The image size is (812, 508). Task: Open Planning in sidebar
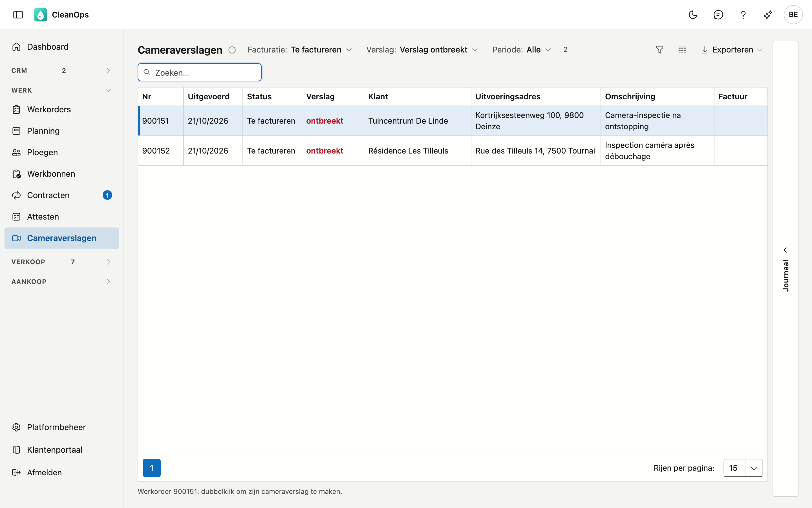coord(61,131)
